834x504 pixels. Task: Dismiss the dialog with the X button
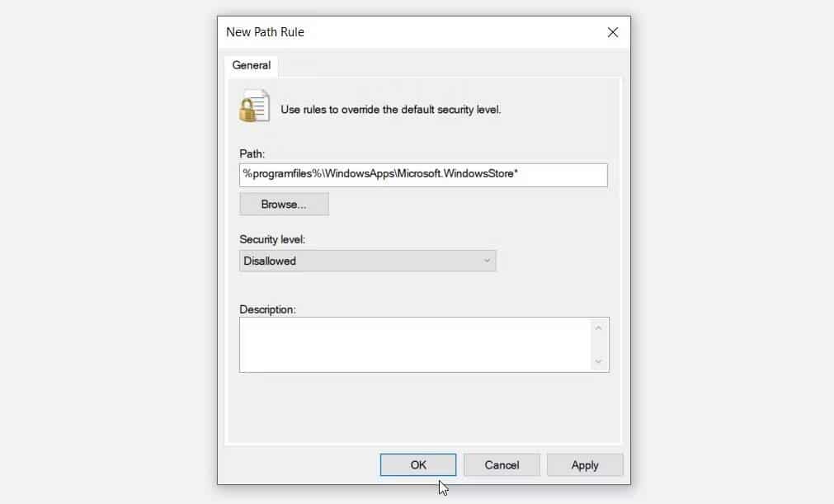point(612,31)
